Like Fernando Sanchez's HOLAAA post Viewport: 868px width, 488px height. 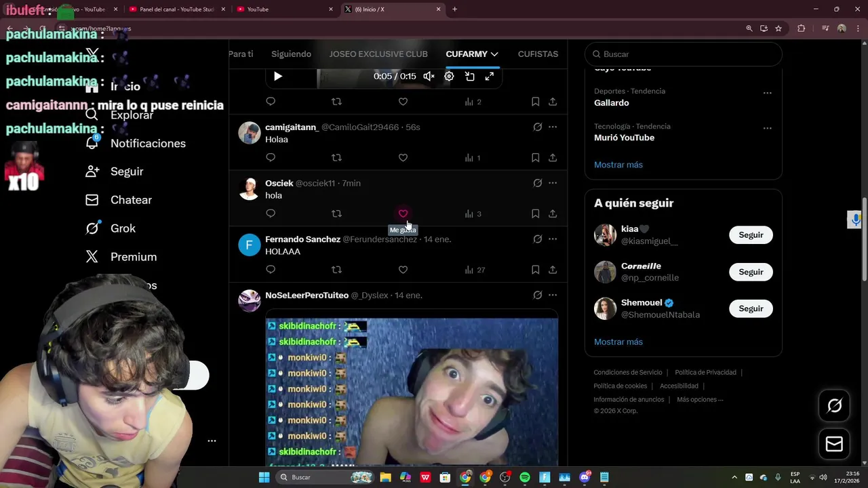(x=403, y=270)
